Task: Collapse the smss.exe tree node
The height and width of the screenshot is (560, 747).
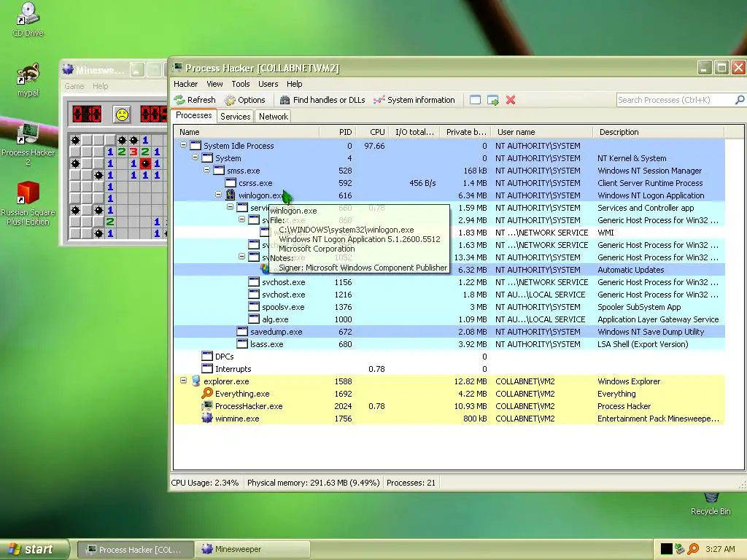Action: click(x=206, y=170)
